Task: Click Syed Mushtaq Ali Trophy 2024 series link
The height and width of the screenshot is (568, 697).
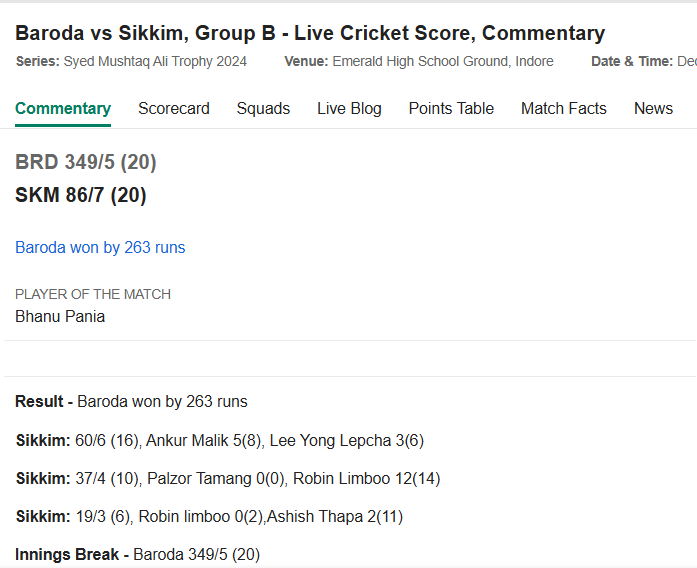Action: point(155,61)
